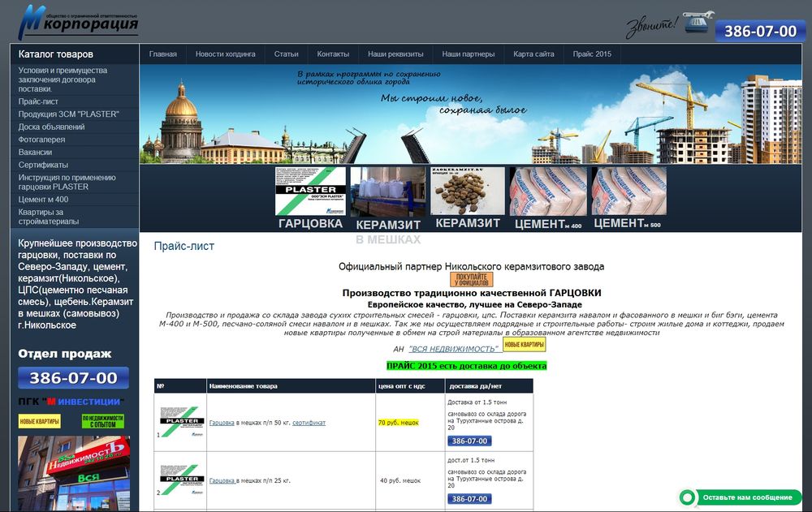Viewport: 812px width, 512px height.
Task: Click the Прайс-лист page heading
Action: pyautogui.click(x=184, y=247)
